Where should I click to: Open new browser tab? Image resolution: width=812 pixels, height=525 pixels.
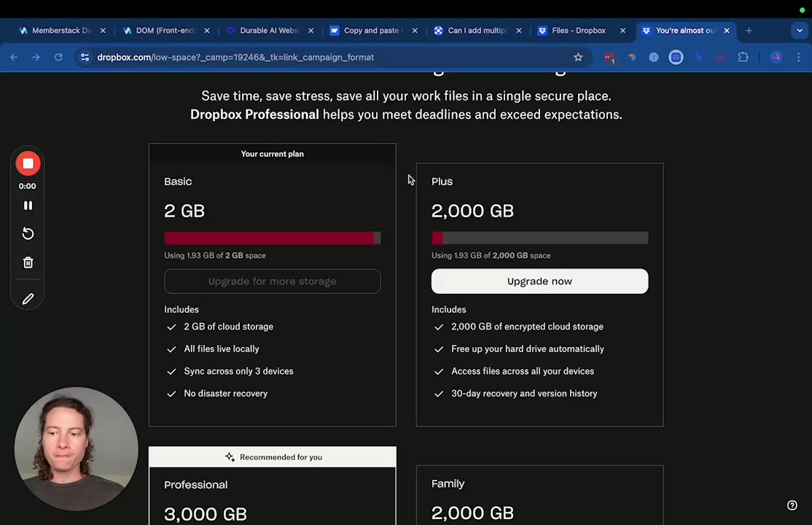(749, 31)
